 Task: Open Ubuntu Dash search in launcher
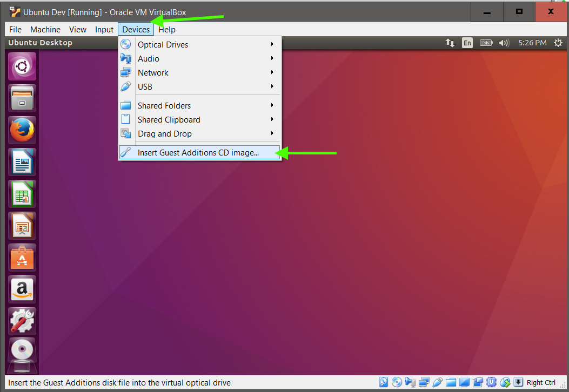pos(22,66)
